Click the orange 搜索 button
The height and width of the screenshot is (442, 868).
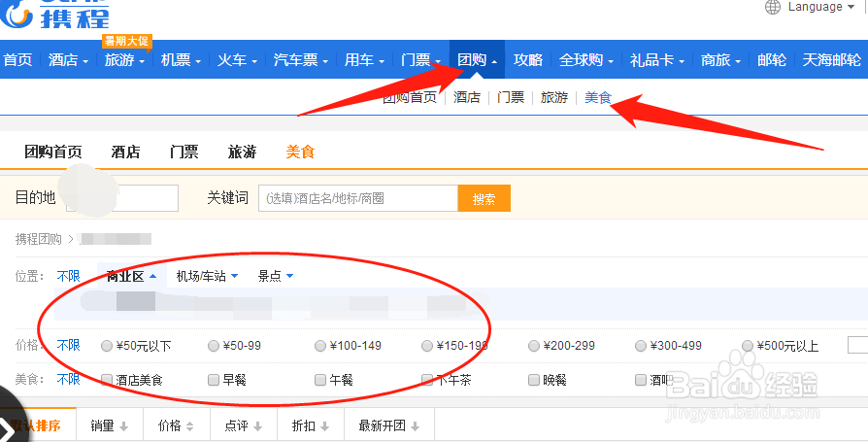click(x=484, y=198)
